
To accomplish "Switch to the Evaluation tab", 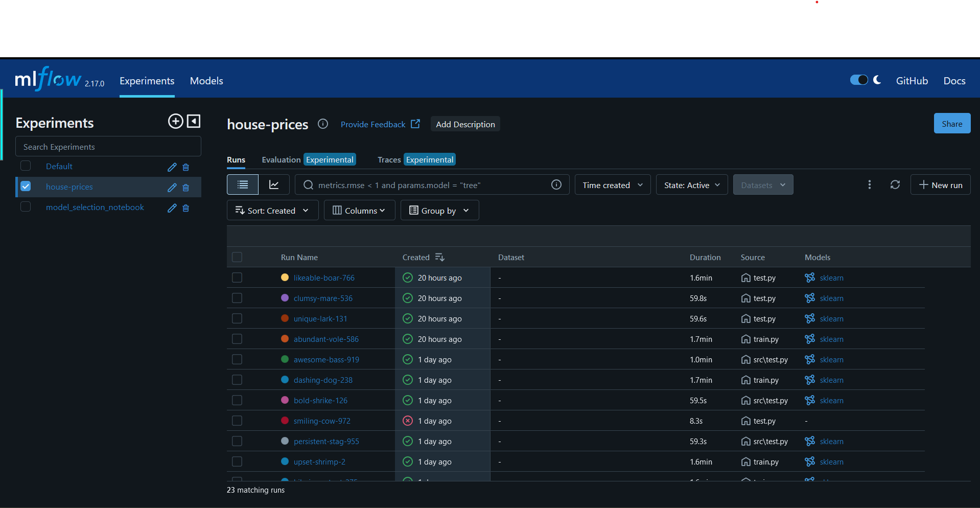I will click(x=281, y=159).
